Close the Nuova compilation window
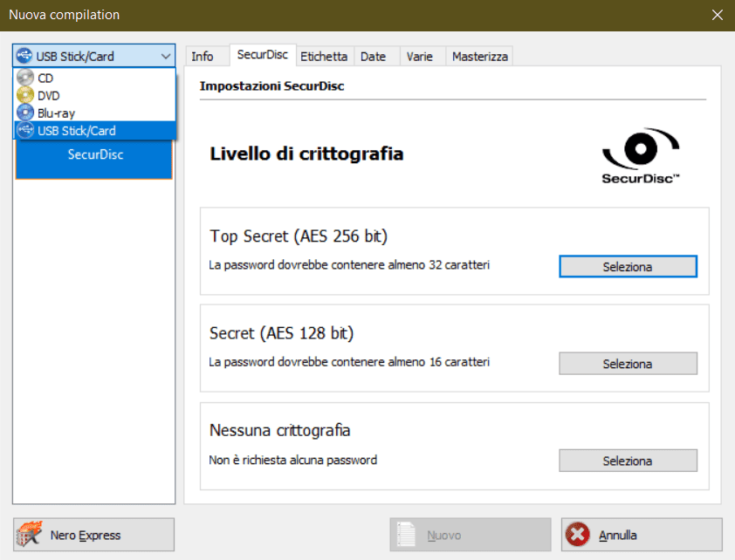This screenshot has width=735, height=560. click(718, 15)
